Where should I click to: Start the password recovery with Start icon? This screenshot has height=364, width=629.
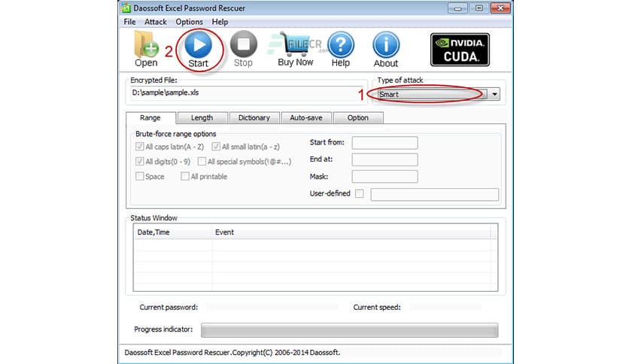[198, 45]
